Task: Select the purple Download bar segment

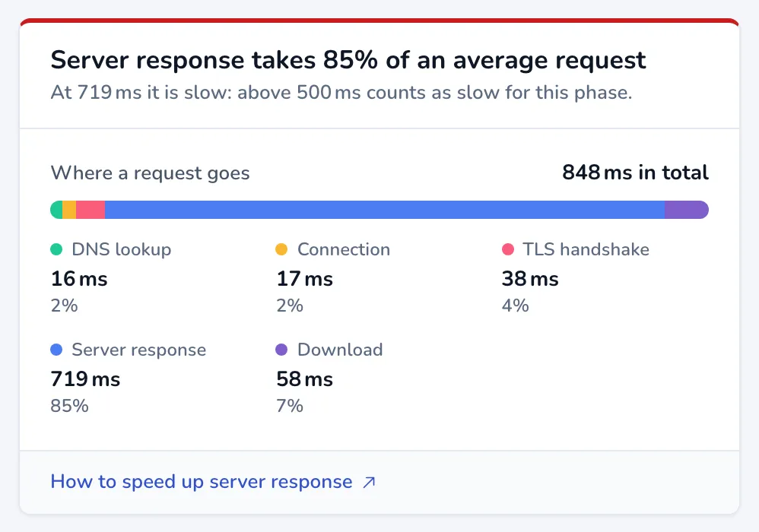Action: 687,210
